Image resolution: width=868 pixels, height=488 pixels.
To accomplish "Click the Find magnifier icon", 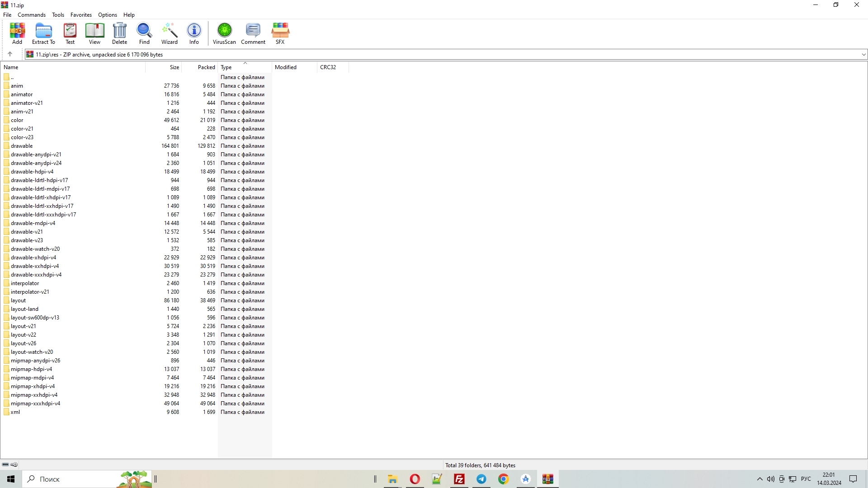I will click(144, 31).
